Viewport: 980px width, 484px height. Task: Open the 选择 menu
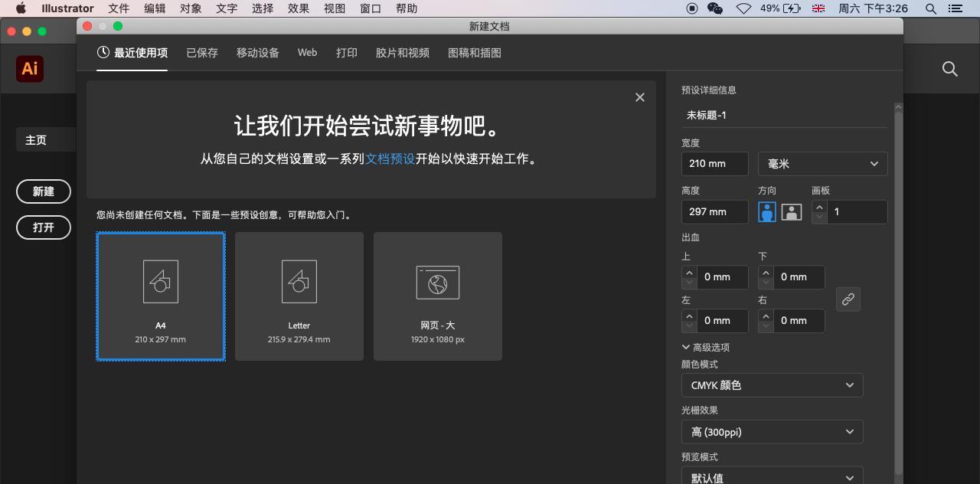click(263, 8)
